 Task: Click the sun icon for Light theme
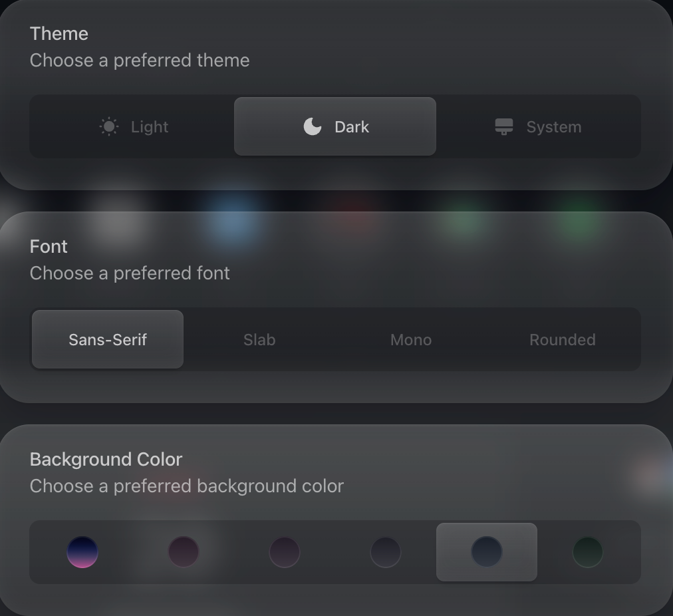pos(109,126)
